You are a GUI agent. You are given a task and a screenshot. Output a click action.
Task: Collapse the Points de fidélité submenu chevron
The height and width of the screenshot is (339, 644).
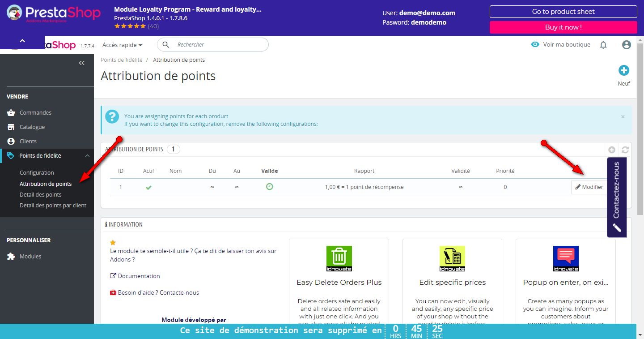(88, 156)
